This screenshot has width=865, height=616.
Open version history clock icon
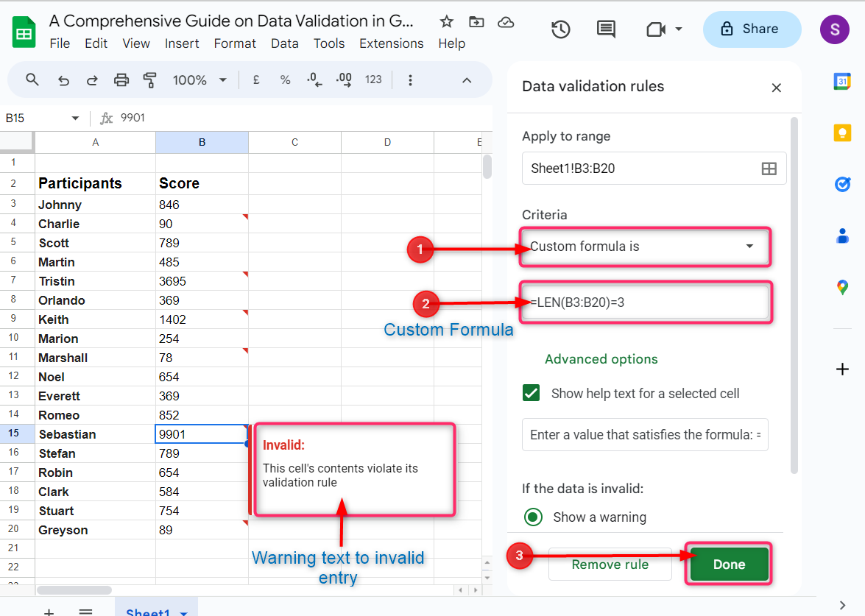561,29
